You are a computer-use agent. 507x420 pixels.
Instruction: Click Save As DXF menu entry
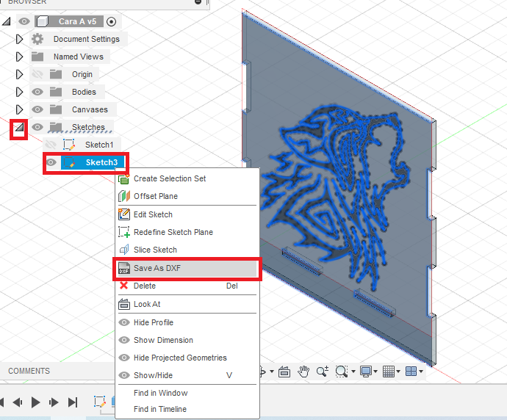187,268
